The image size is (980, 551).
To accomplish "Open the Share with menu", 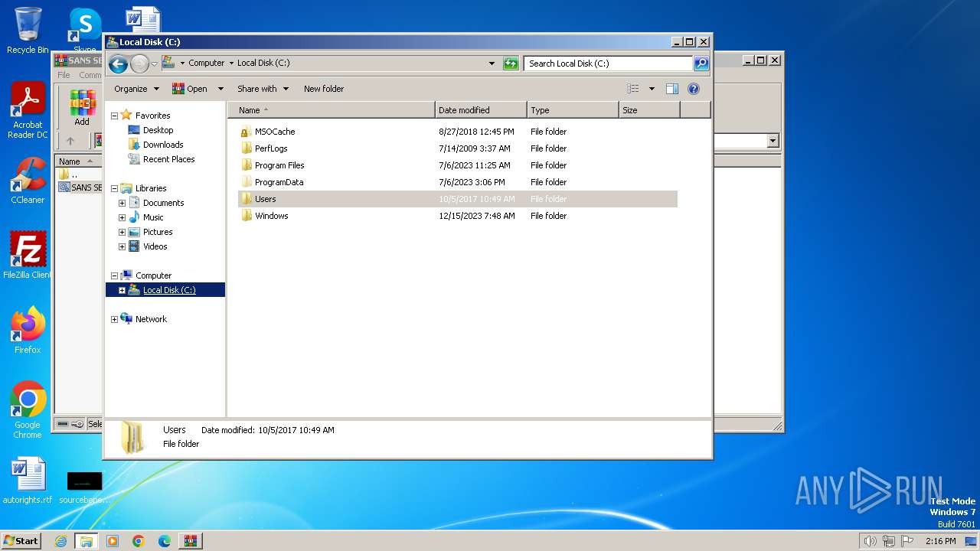I will (263, 89).
